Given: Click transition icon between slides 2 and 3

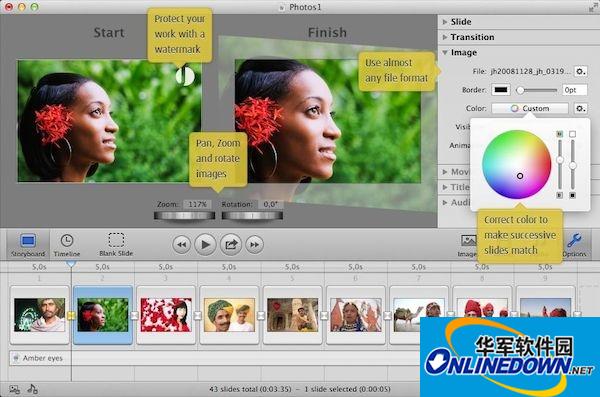Looking at the screenshot, I should tap(134, 315).
